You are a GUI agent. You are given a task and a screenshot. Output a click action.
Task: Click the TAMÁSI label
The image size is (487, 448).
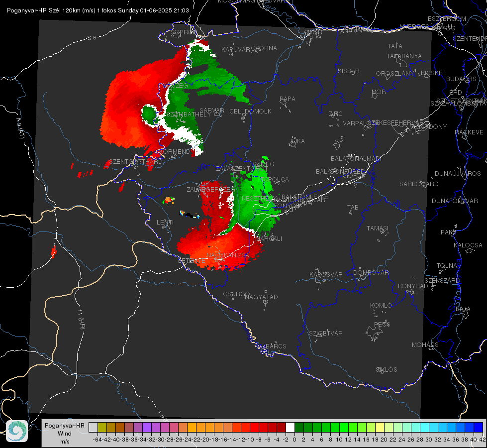(x=378, y=228)
